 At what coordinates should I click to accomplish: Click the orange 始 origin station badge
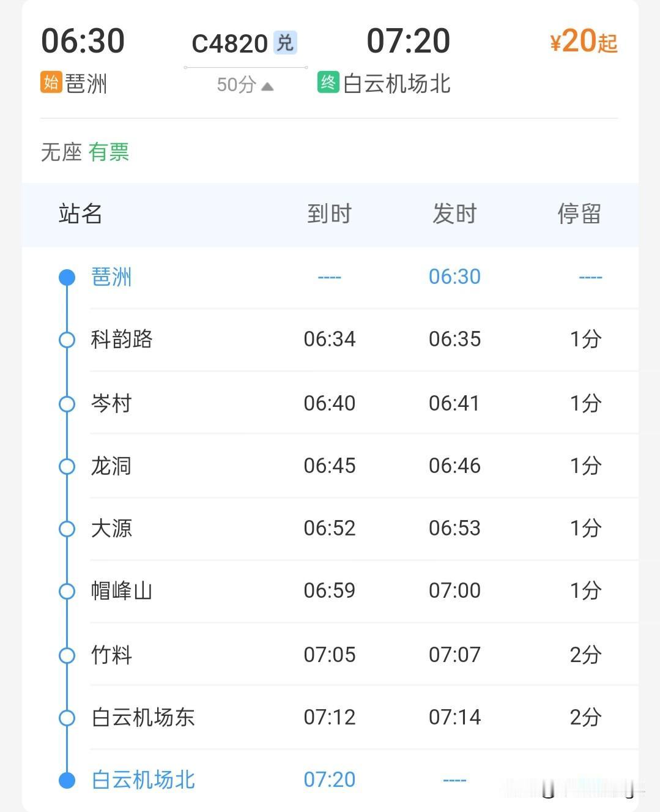(x=51, y=83)
